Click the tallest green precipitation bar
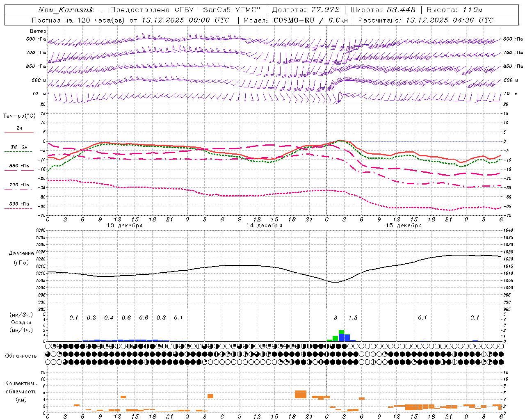Image resolution: width=525 pixels, height=420 pixels. tap(341, 332)
